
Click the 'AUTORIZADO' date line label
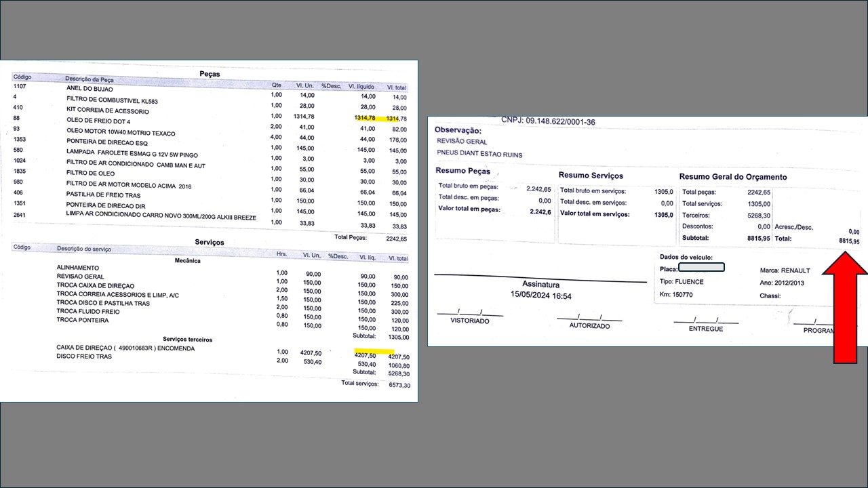point(589,326)
